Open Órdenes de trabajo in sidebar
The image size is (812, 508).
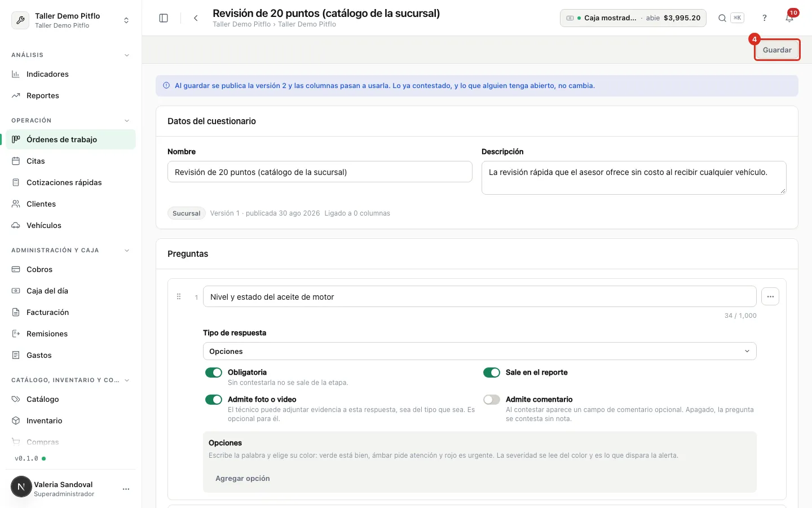coord(71,139)
